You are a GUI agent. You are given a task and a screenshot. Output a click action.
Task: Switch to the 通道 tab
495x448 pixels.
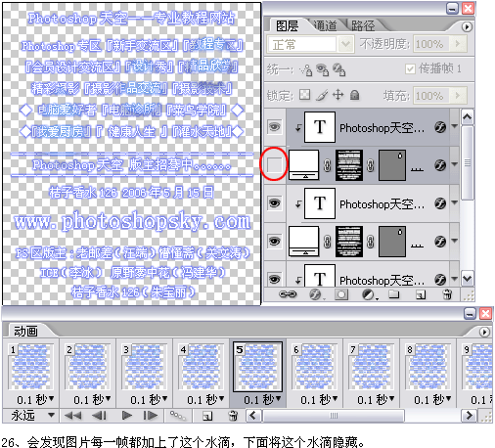pyautogui.click(x=325, y=25)
